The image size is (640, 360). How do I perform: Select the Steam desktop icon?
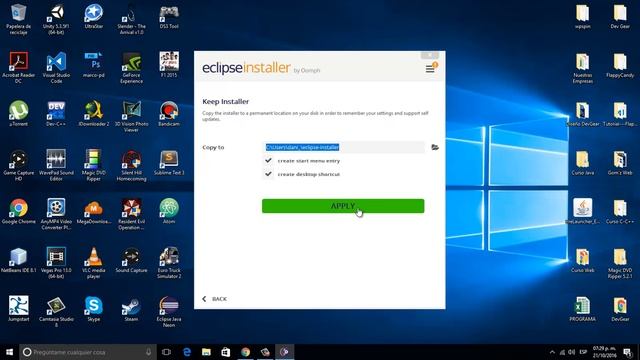click(x=131, y=309)
